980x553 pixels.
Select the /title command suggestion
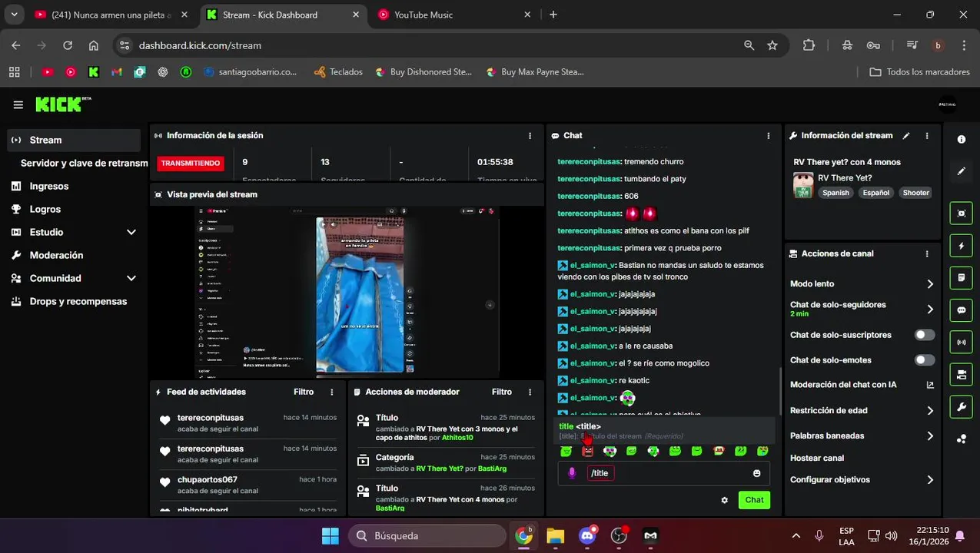coord(666,431)
